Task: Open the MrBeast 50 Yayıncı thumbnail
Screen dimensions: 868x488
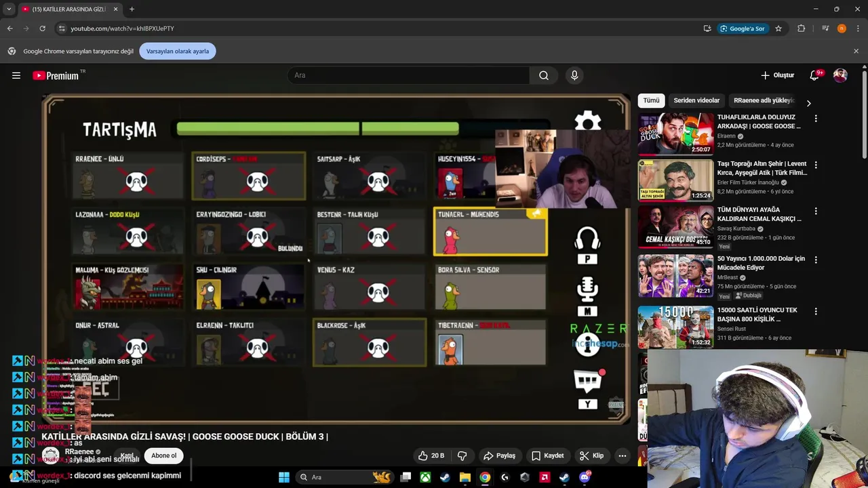Action: (675, 275)
